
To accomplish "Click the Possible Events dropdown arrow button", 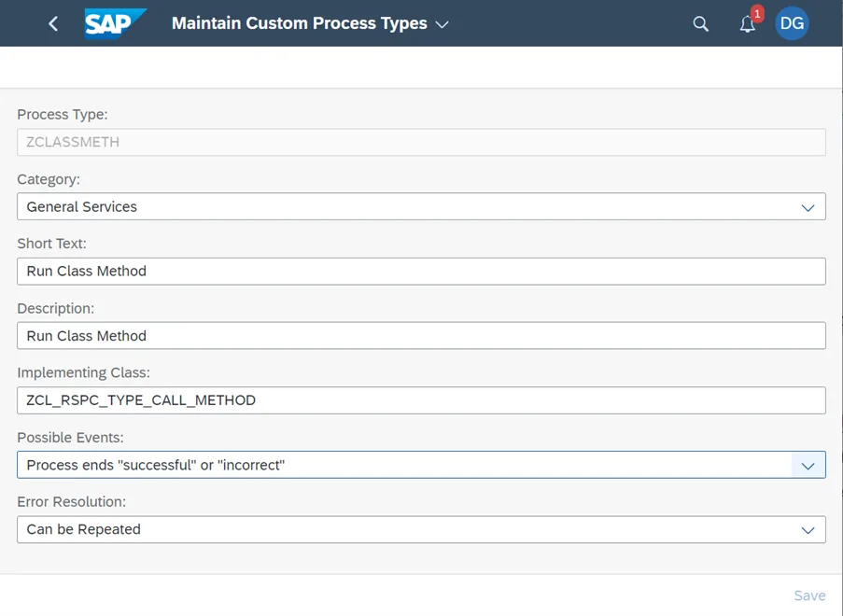I will 808,465.
